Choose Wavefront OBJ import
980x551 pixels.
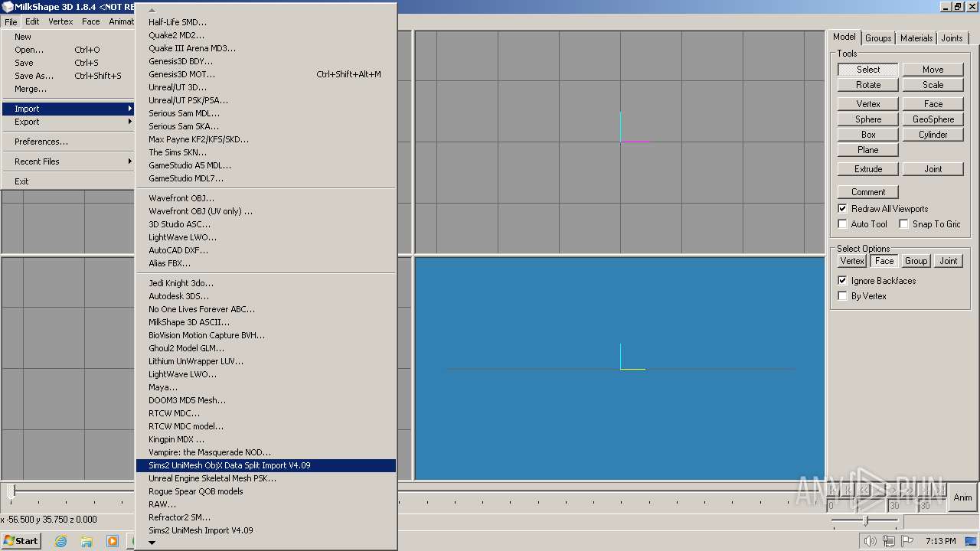266,198
